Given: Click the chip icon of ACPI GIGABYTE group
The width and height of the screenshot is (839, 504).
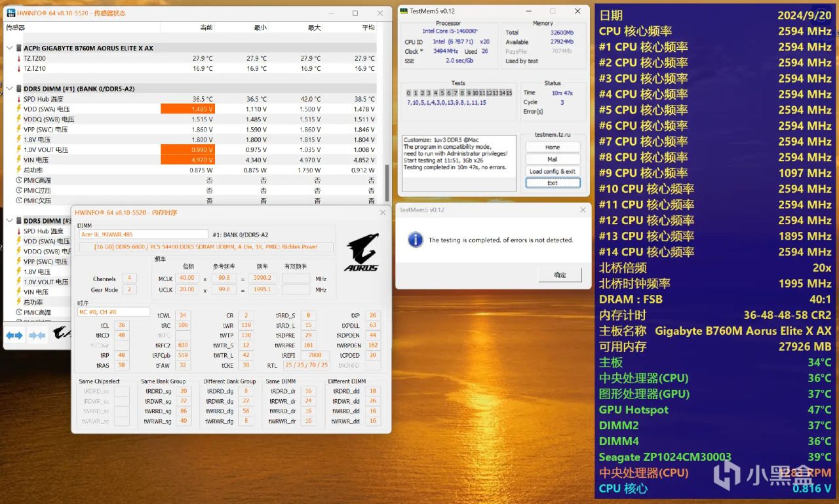Looking at the screenshot, I should (18, 48).
